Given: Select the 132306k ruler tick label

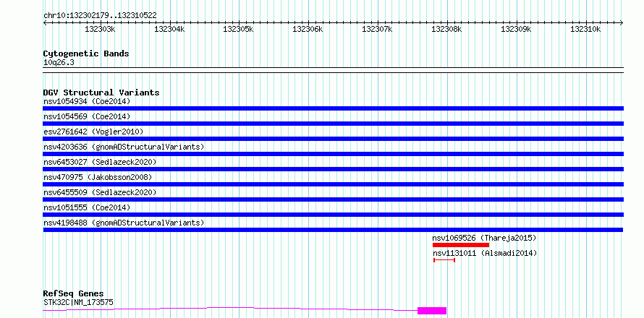Looking at the screenshot, I should [308, 29].
